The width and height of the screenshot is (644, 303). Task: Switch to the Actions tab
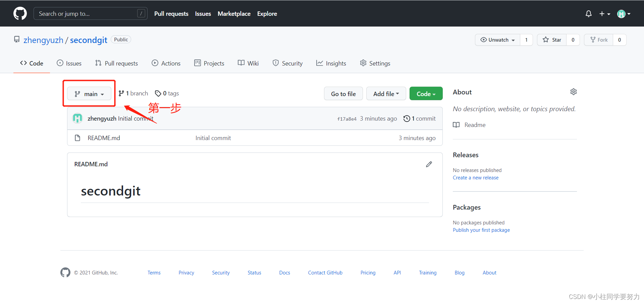coord(166,63)
